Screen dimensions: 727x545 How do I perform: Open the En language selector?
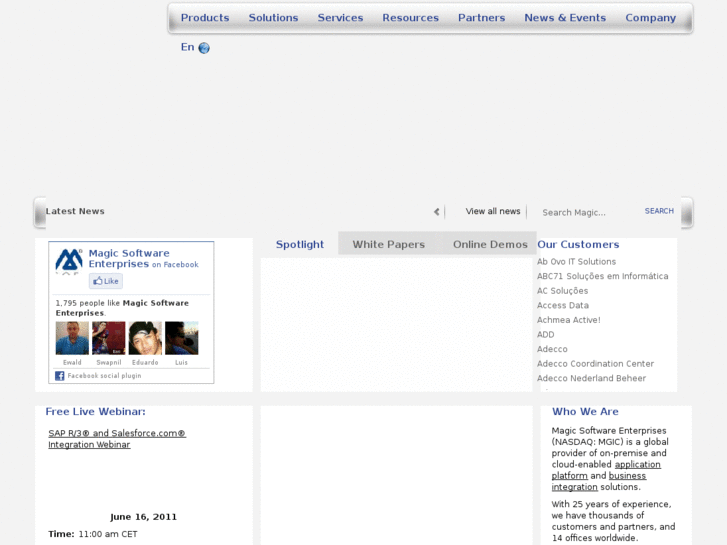point(187,47)
